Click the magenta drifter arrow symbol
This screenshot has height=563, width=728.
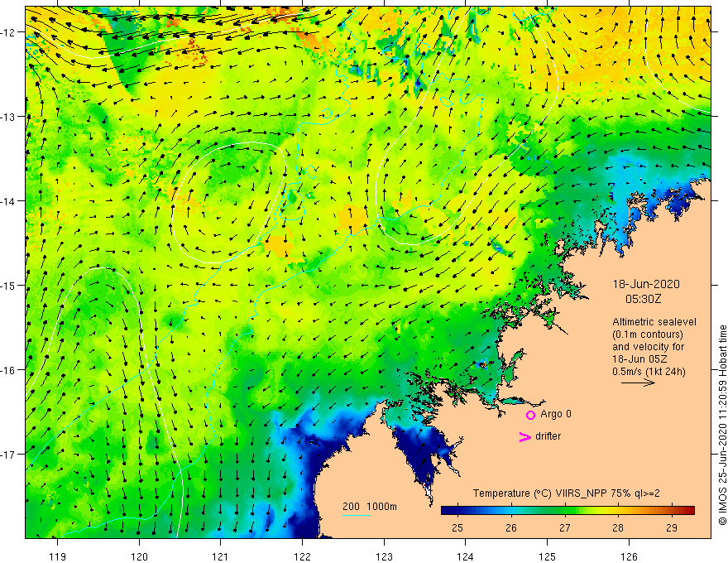tap(525, 436)
